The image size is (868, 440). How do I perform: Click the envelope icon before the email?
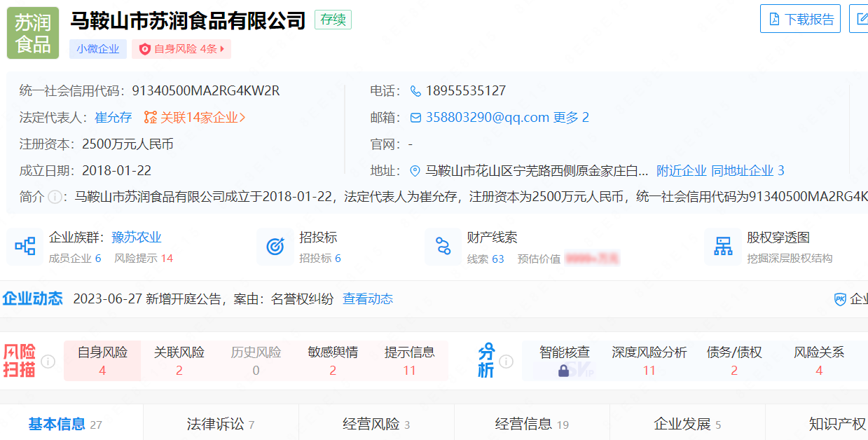coord(416,118)
